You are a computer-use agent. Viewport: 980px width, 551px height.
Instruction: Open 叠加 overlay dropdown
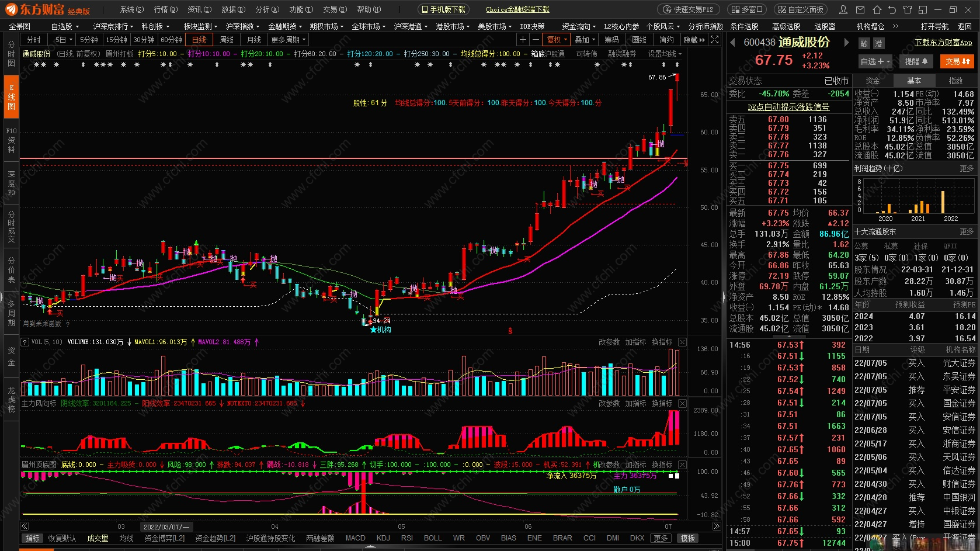click(584, 40)
